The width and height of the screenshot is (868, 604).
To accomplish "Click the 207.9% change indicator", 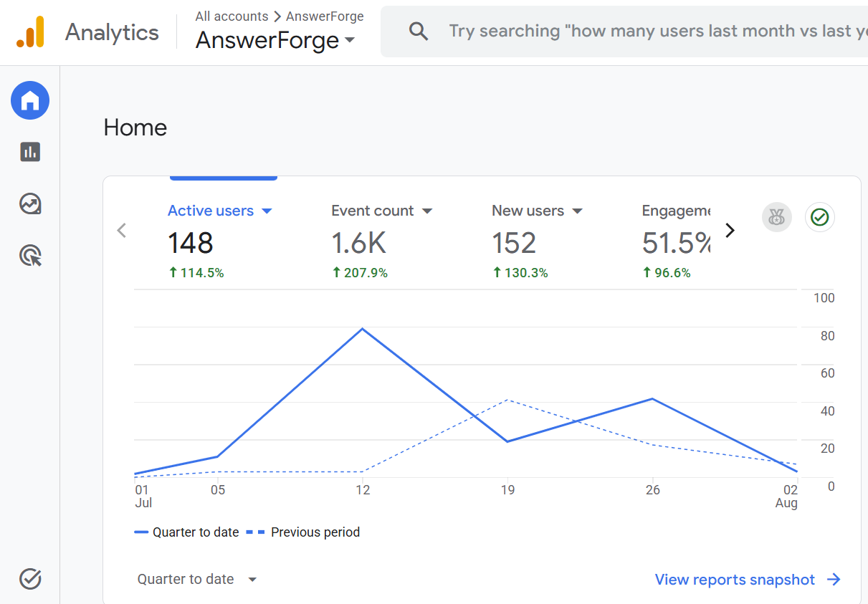I will click(360, 272).
